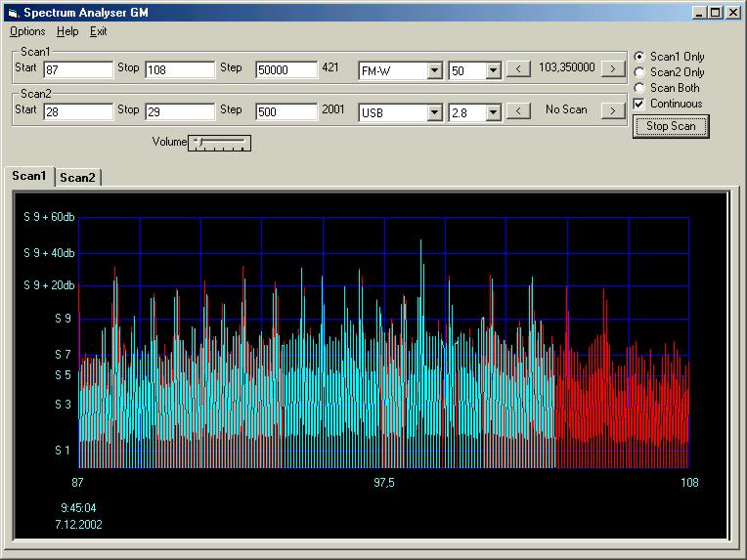Step Scan1 frequency up with right arrow
The image size is (747, 560).
[x=613, y=69]
